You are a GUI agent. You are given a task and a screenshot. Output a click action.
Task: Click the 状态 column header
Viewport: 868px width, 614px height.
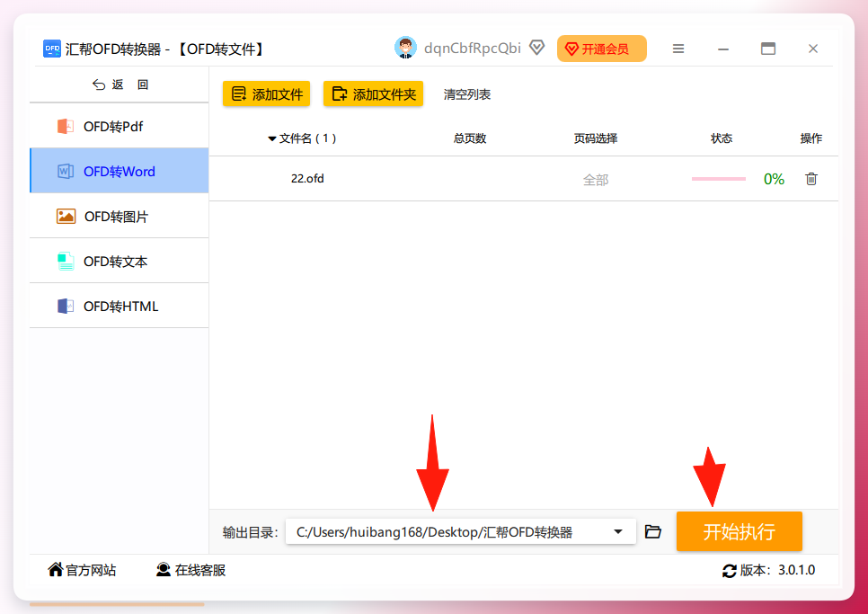[722, 138]
